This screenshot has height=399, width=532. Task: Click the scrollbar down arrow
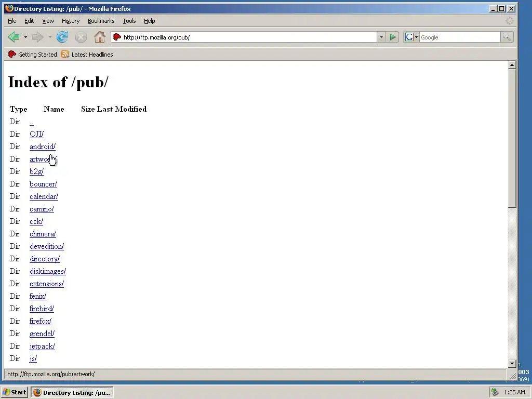pyautogui.click(x=512, y=363)
